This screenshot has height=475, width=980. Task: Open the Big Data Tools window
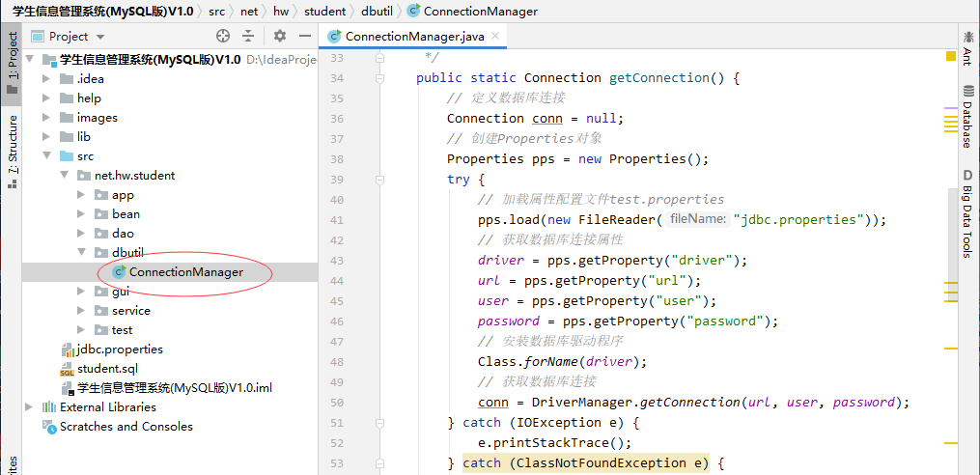pos(967,213)
